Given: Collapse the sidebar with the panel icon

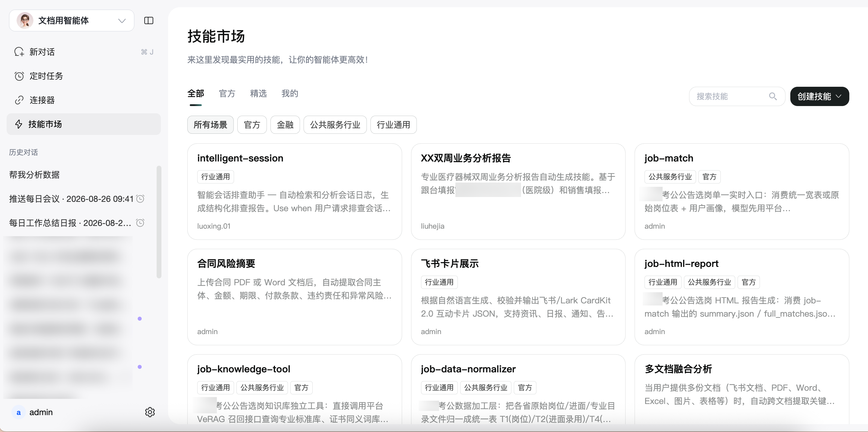Looking at the screenshot, I should point(148,20).
